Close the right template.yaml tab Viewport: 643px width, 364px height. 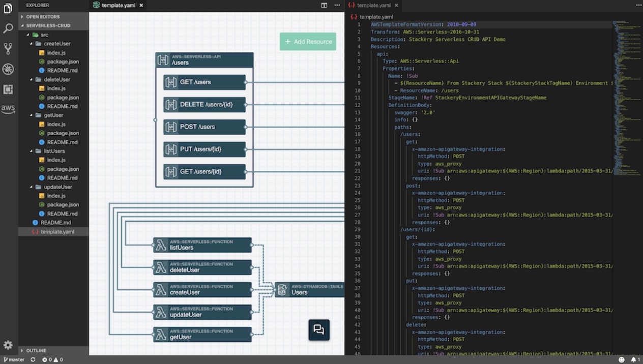point(397,5)
